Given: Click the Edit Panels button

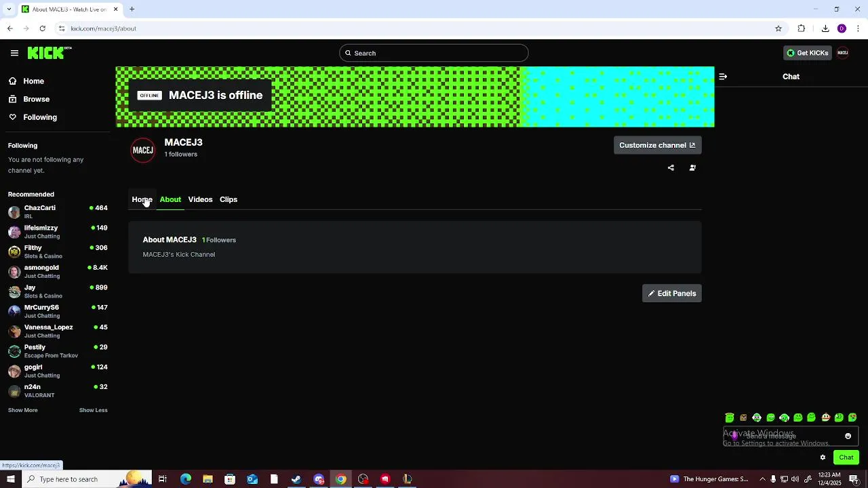Looking at the screenshot, I should pyautogui.click(x=672, y=293).
